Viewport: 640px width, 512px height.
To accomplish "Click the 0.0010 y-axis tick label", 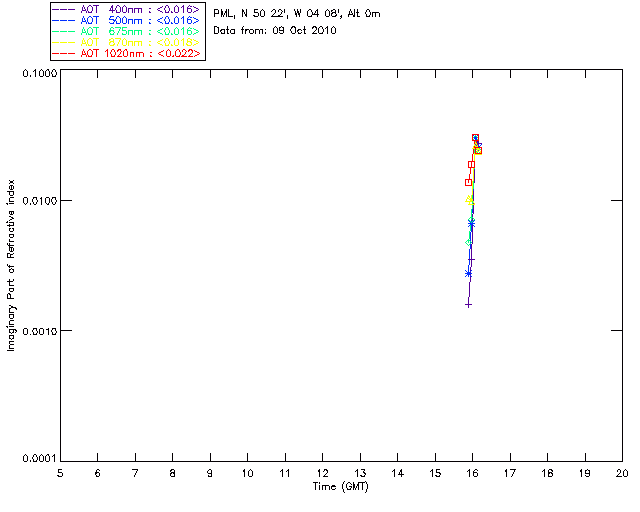I will point(36,330).
